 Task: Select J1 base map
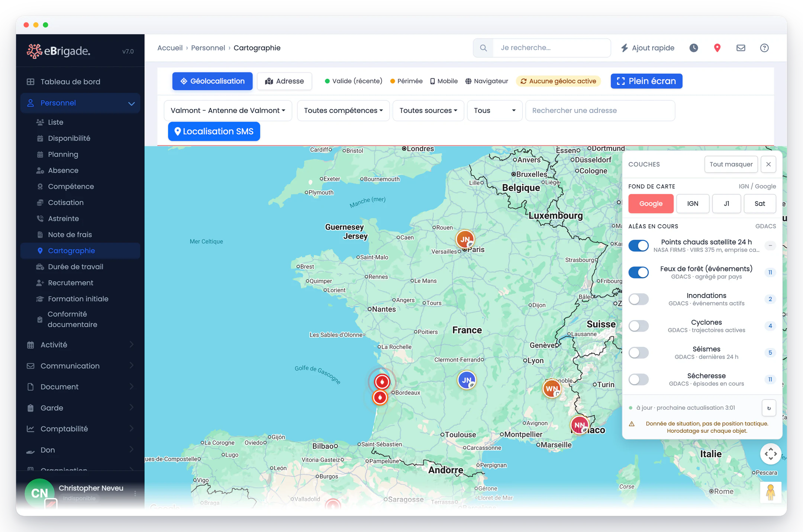coord(726,204)
